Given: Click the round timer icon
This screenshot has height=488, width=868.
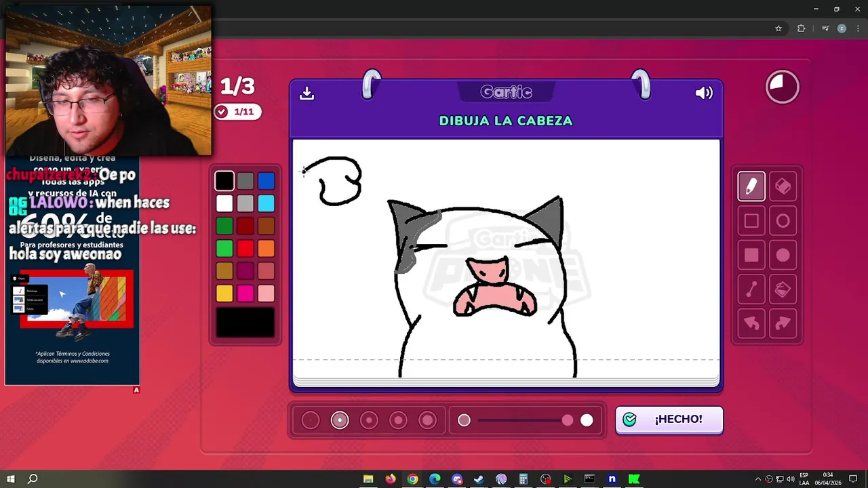Looking at the screenshot, I should click(783, 87).
